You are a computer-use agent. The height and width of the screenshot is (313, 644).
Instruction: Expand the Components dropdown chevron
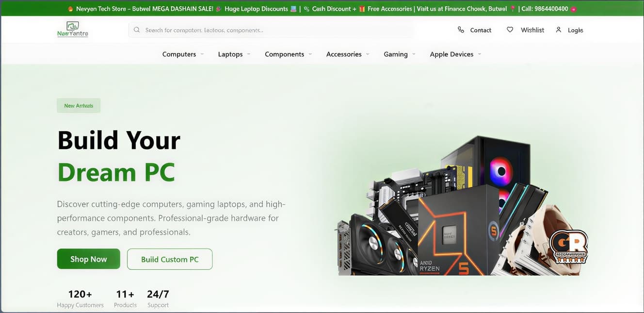click(x=310, y=54)
